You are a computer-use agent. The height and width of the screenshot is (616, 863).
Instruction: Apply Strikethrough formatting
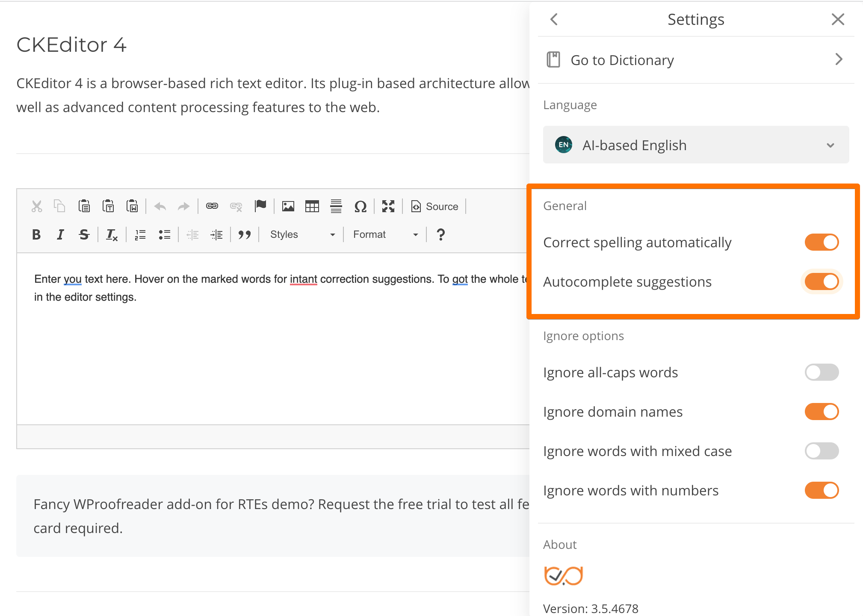[84, 234]
